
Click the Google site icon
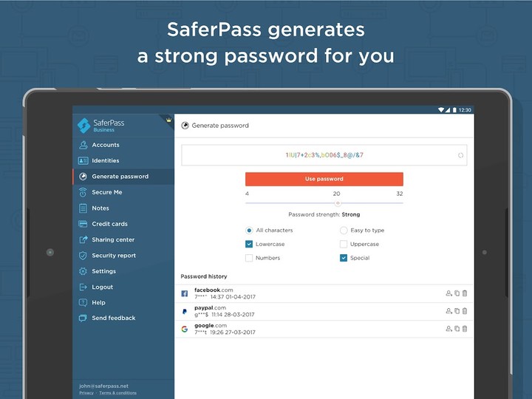pyautogui.click(x=185, y=329)
